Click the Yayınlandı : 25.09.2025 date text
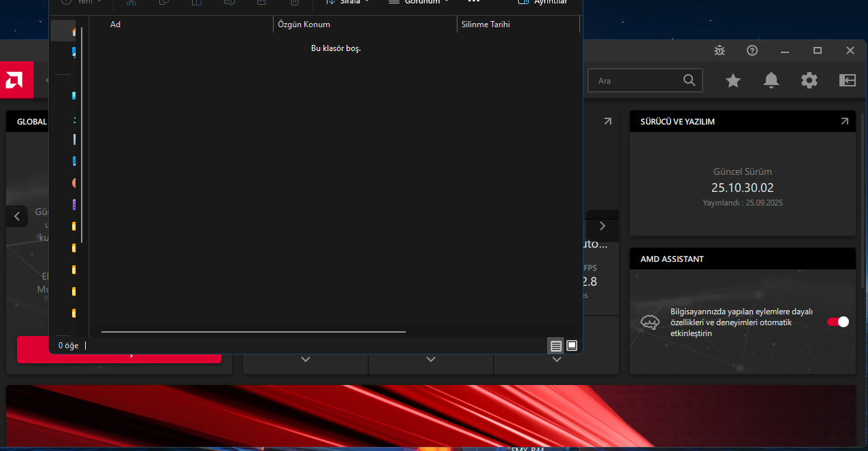Screen dimensions: 868x451 pos(743,203)
